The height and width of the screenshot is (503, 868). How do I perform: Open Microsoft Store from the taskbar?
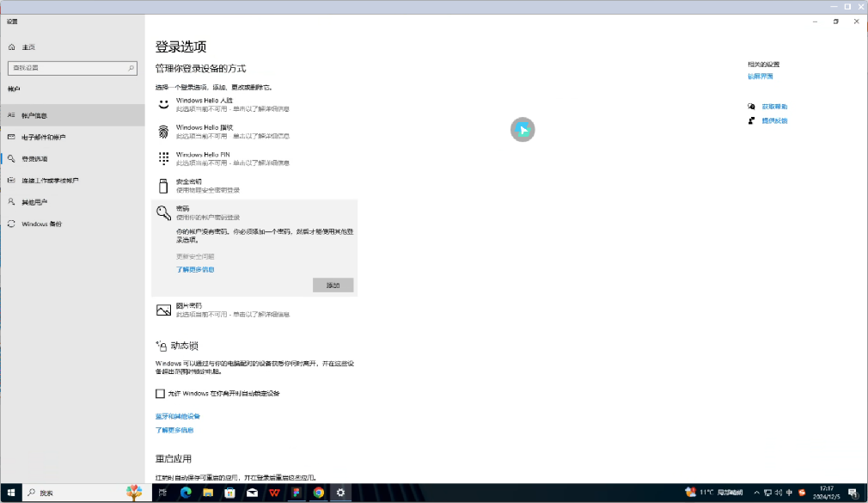[229, 493]
